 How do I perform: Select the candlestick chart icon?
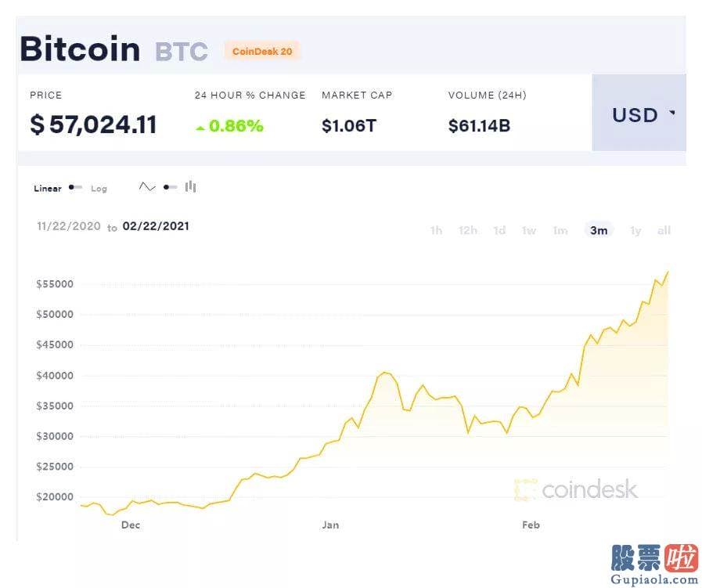click(x=191, y=186)
